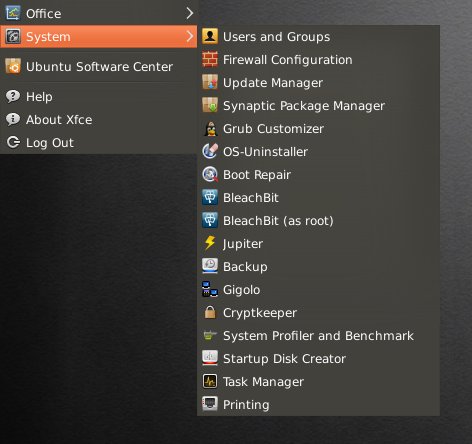Click the Log Out arrow icon
Screen dimensions: 472x444
pos(13,142)
